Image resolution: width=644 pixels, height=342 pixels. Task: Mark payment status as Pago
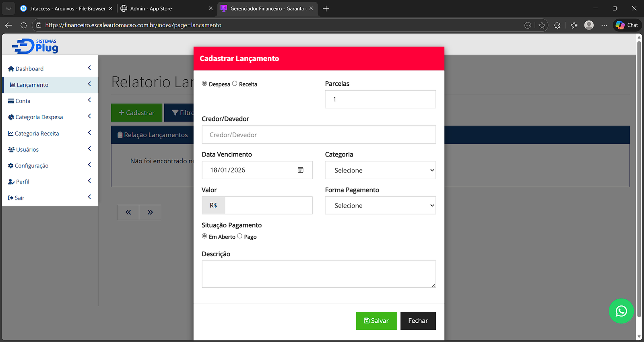pyautogui.click(x=240, y=236)
